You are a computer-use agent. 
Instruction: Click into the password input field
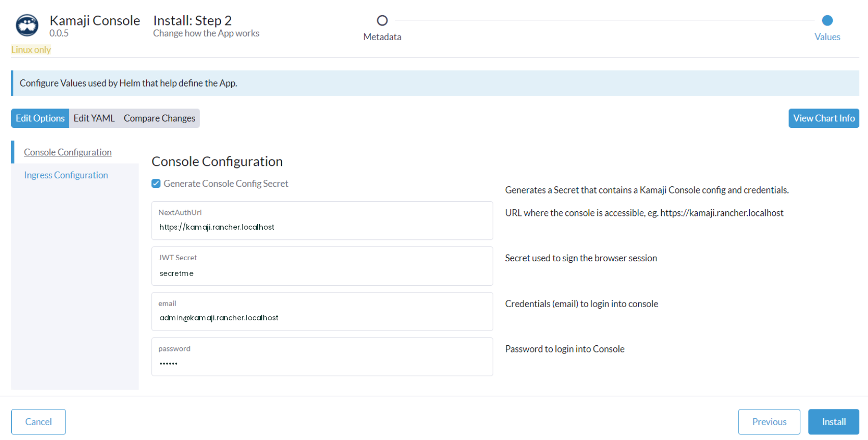coord(322,356)
